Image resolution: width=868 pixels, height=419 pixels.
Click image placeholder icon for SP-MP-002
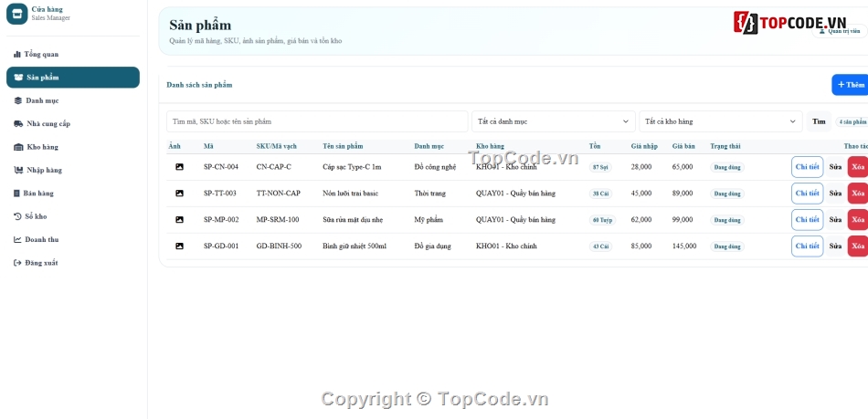(x=179, y=219)
